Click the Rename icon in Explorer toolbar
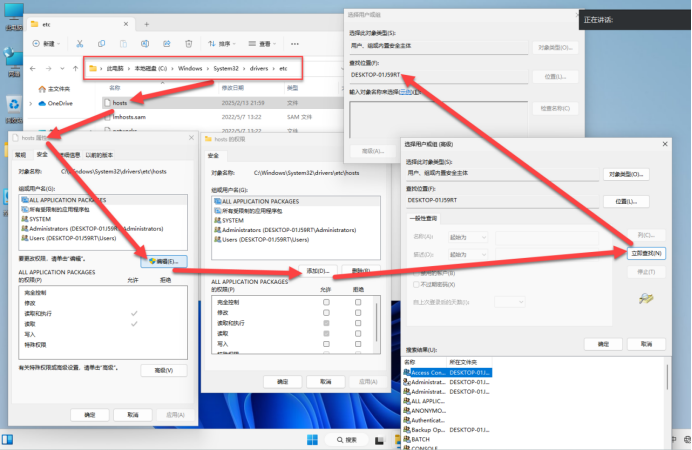Screen dimensions: 692x450 click(x=145, y=44)
